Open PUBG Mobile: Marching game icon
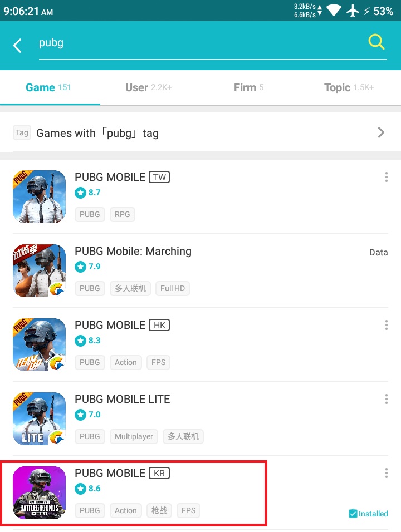Screen dimensions: 401x532 [x=40, y=270]
